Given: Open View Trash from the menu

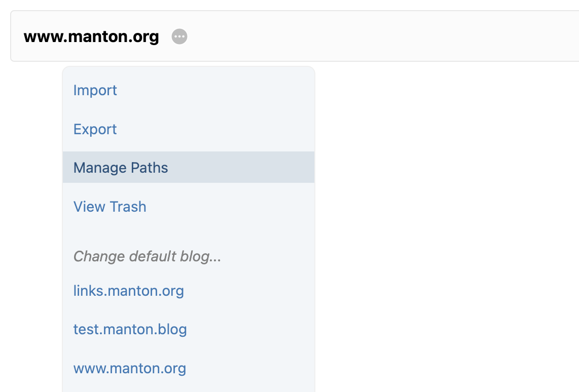Looking at the screenshot, I should click(x=110, y=207).
